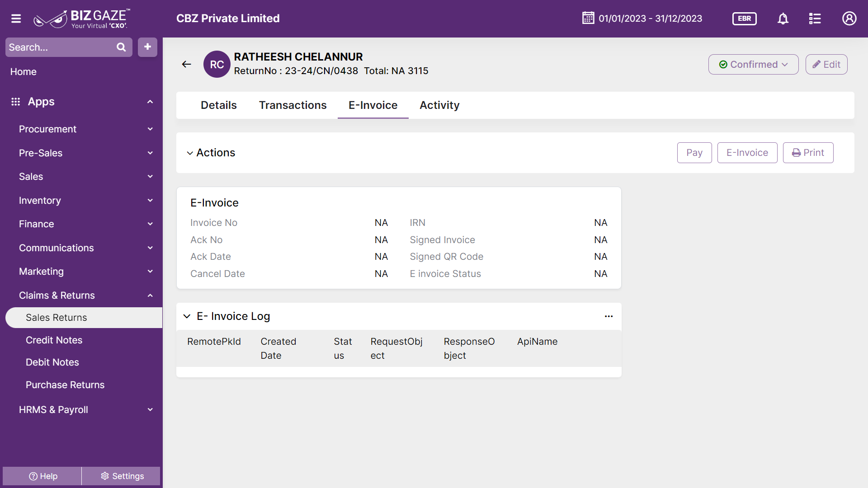The image size is (868, 488).
Task: Click the BizGaze logo
Action: 82,19
